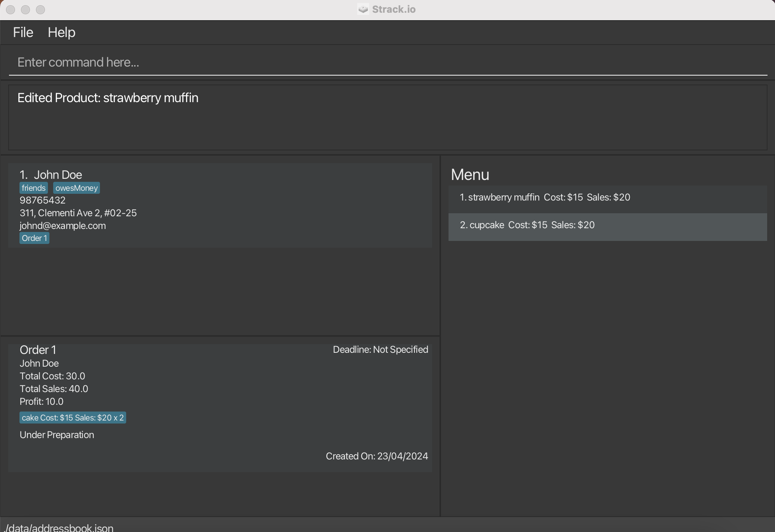This screenshot has width=775, height=532.
Task: Click the Menu panel heading
Action: point(469,175)
